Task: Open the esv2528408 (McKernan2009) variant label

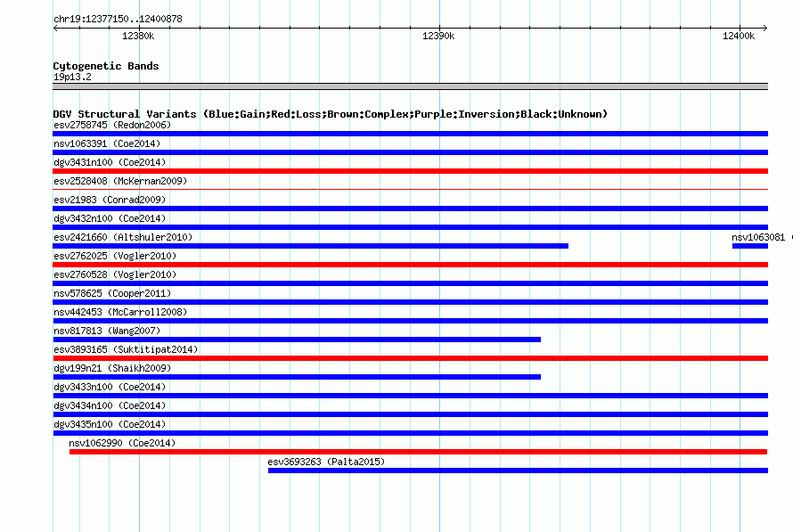Action: click(x=120, y=181)
